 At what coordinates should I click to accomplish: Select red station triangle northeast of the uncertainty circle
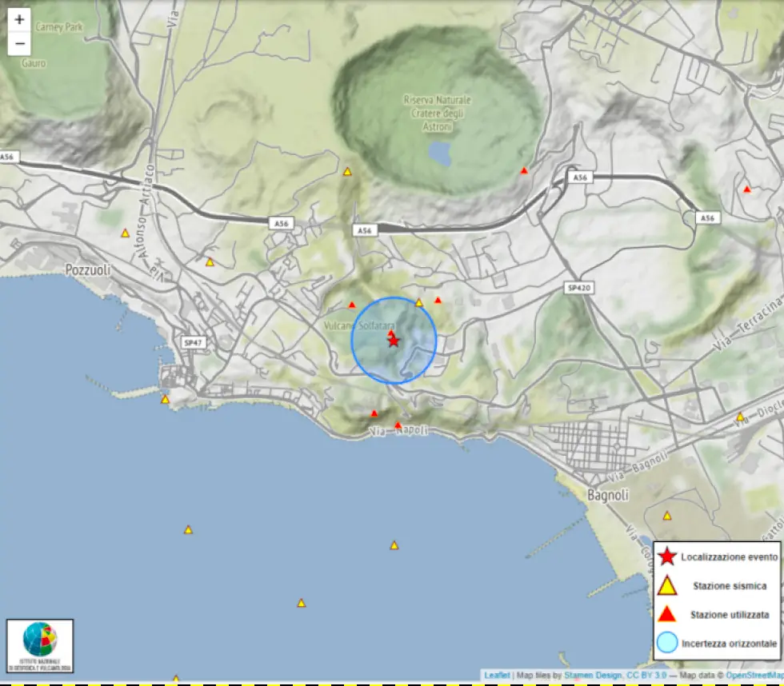[x=438, y=301]
